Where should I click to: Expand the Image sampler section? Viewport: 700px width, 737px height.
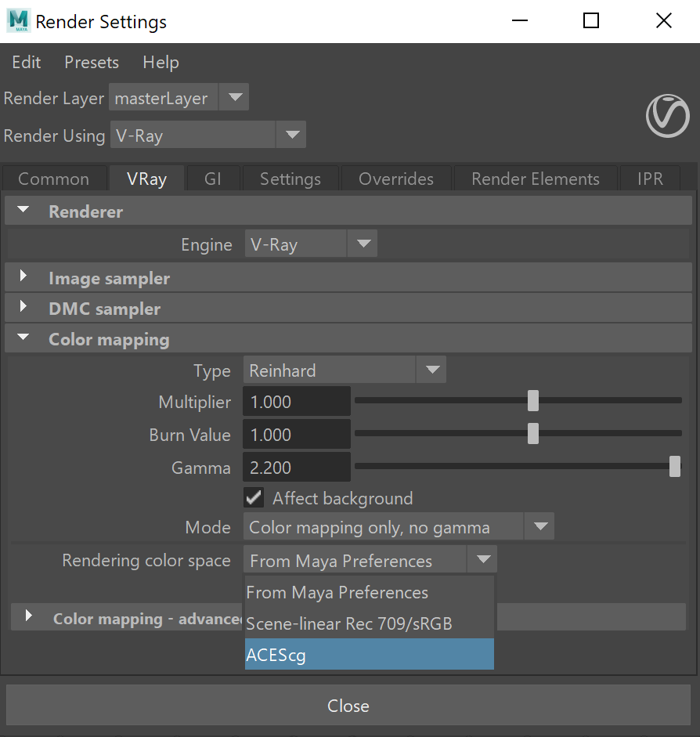(x=23, y=276)
